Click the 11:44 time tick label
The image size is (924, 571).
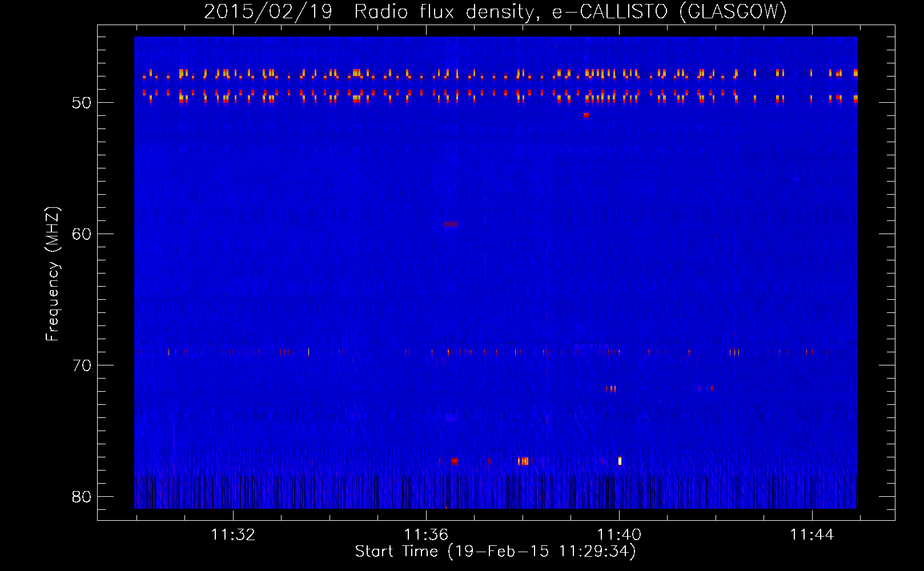[x=812, y=535]
